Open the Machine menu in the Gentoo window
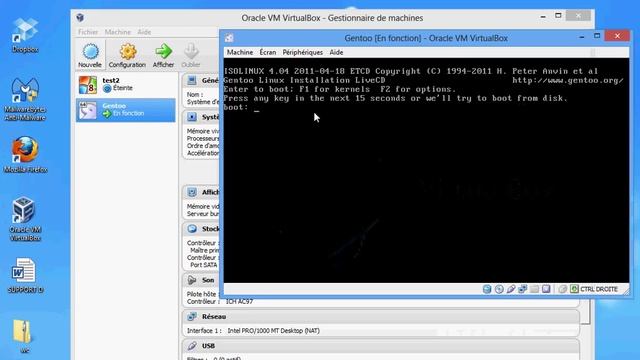Viewport: 640px width, 360px height. coord(240,52)
